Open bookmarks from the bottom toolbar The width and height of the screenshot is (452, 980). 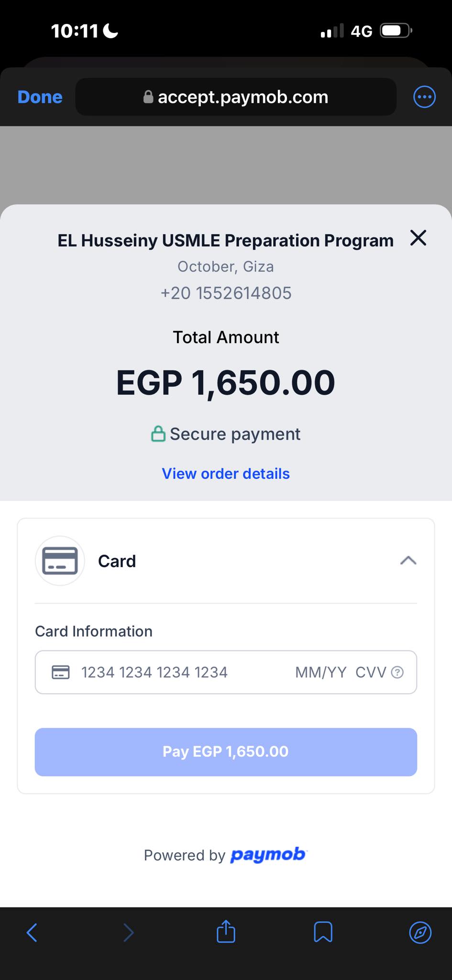point(323,932)
